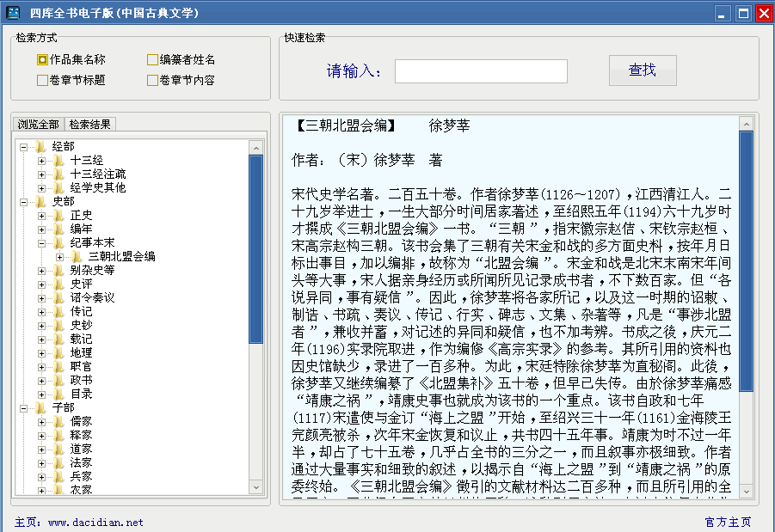Click the text panel scroll-down arrow
The width and height of the screenshot is (775, 532).
[747, 492]
